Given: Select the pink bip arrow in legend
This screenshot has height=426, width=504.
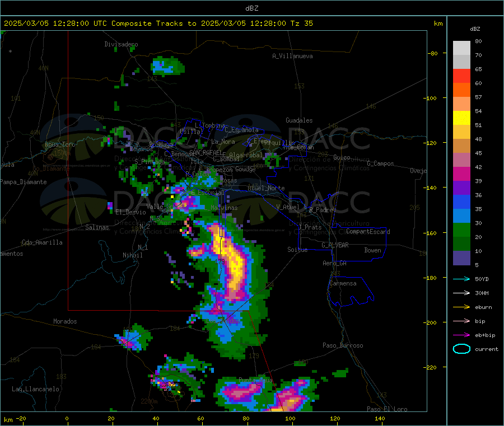Looking at the screenshot, I should coord(461,321).
